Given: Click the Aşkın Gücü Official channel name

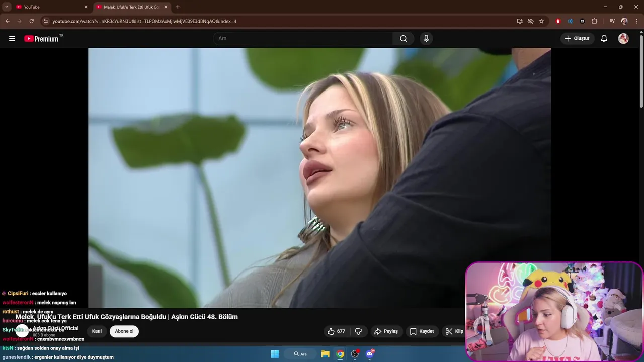Looking at the screenshot, I should [x=55, y=328].
